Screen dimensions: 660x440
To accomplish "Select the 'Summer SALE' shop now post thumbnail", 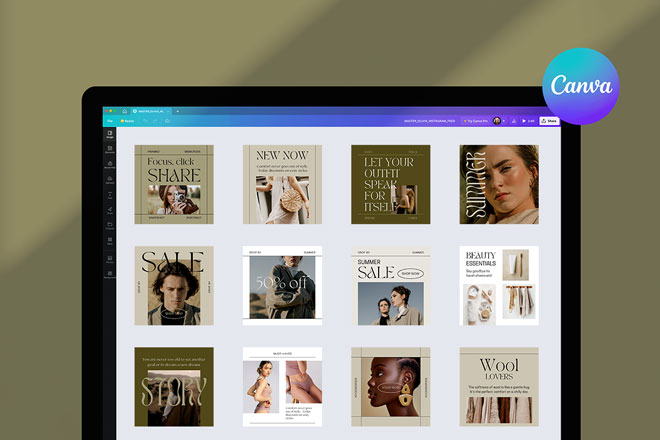I will [x=391, y=285].
